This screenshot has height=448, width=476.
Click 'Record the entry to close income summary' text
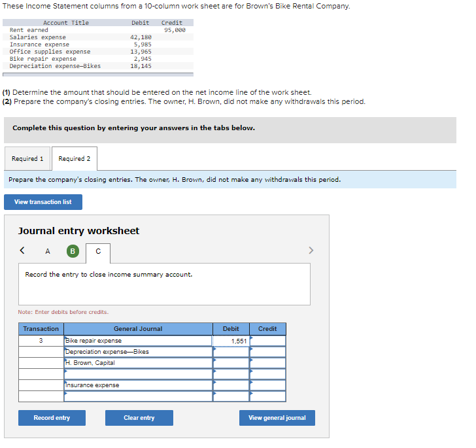coord(109,275)
